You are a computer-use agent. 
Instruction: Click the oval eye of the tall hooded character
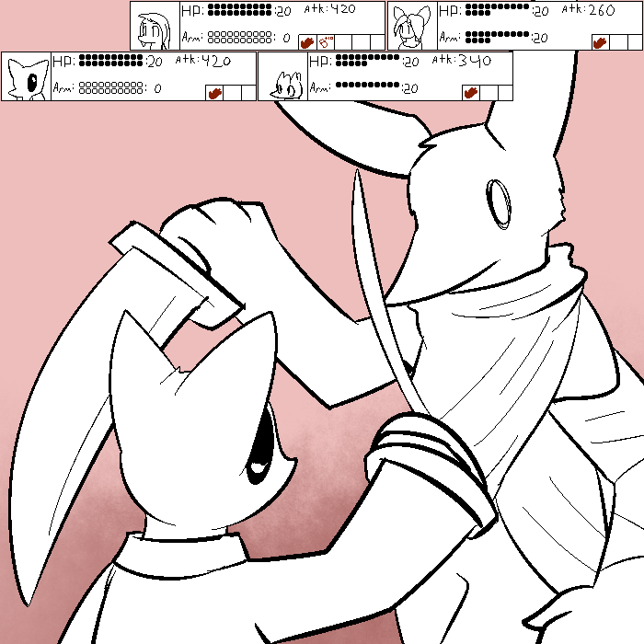(x=502, y=203)
